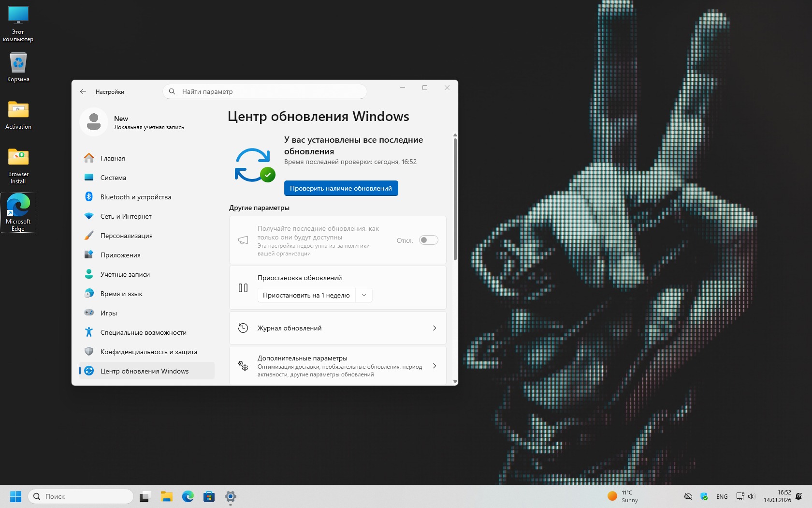Click the back arrow in Settings
812x508 pixels.
(83, 91)
